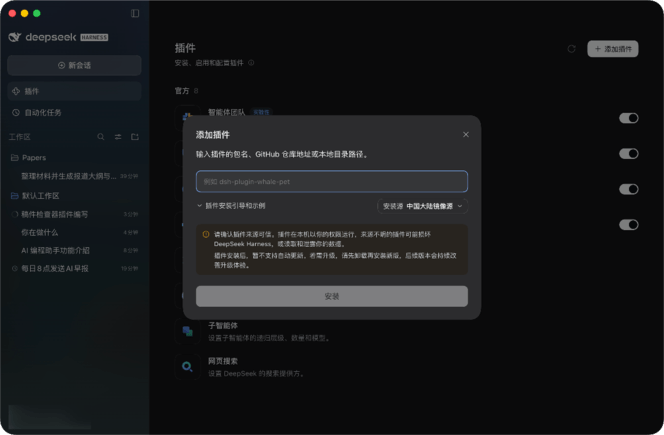Add new workspace folder icon
Viewport: 664px width, 435px height.
135,137
